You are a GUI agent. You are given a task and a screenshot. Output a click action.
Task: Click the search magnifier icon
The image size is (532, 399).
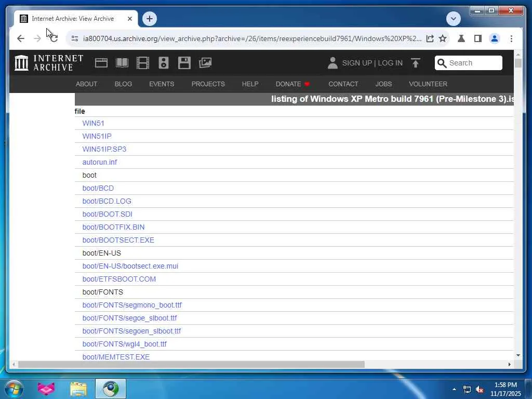[x=442, y=63]
